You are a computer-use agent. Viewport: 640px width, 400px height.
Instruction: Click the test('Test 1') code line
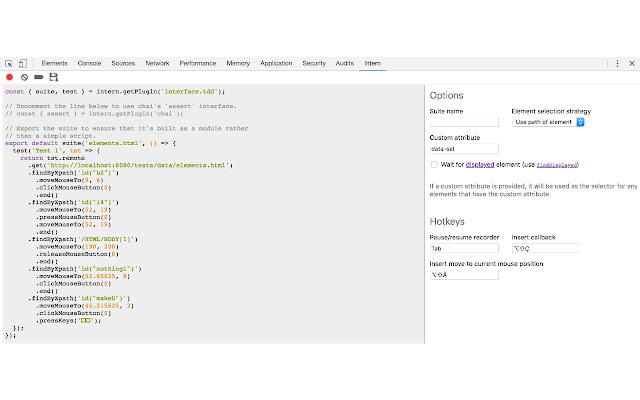(x=56, y=151)
